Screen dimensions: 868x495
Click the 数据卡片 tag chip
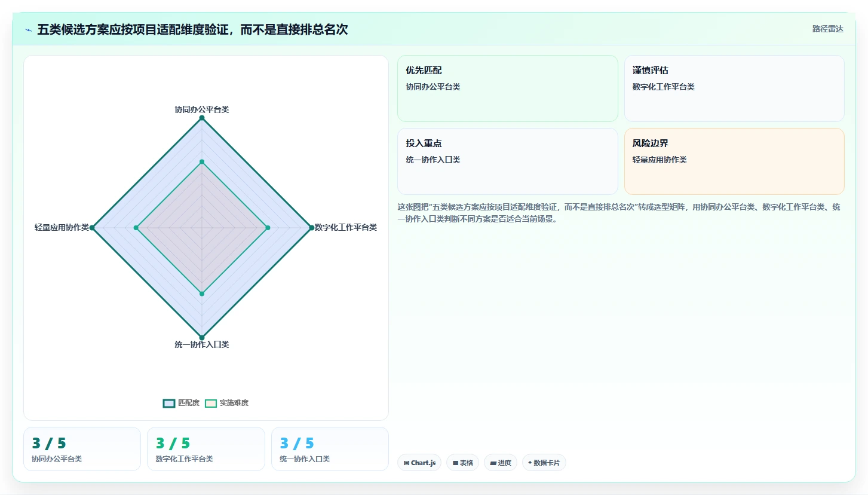544,463
